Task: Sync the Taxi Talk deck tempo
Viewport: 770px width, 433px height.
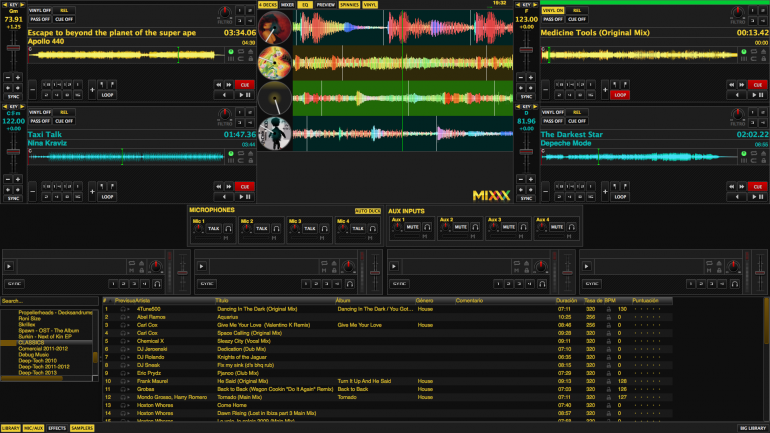Action: click(x=13, y=198)
